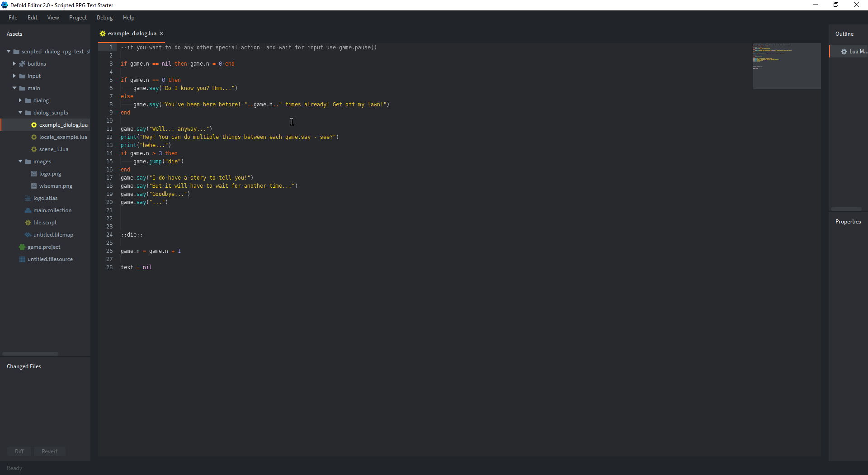Image resolution: width=868 pixels, height=475 pixels.
Task: Click the untitled.tilemap icon
Action: [28, 235]
